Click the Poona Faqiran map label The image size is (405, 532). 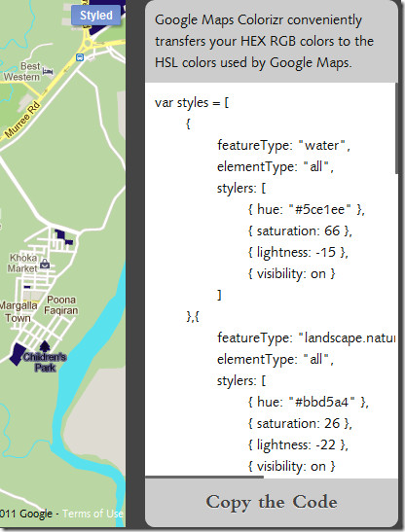(x=61, y=305)
